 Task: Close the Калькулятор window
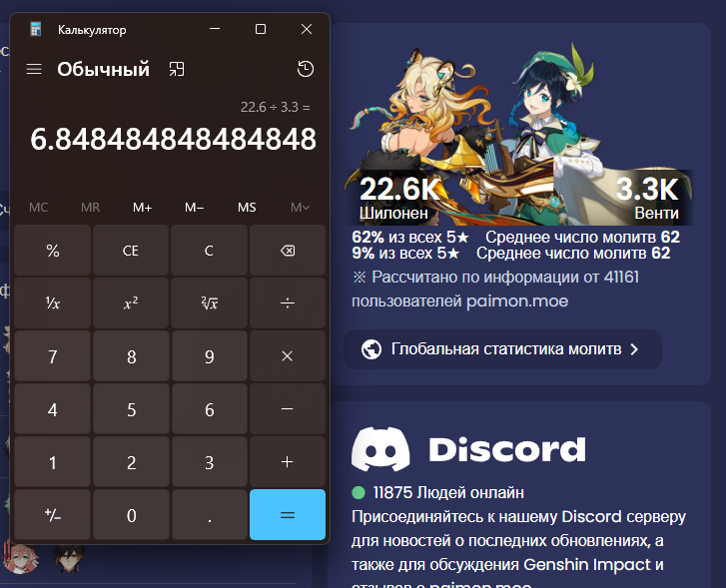pos(307,29)
